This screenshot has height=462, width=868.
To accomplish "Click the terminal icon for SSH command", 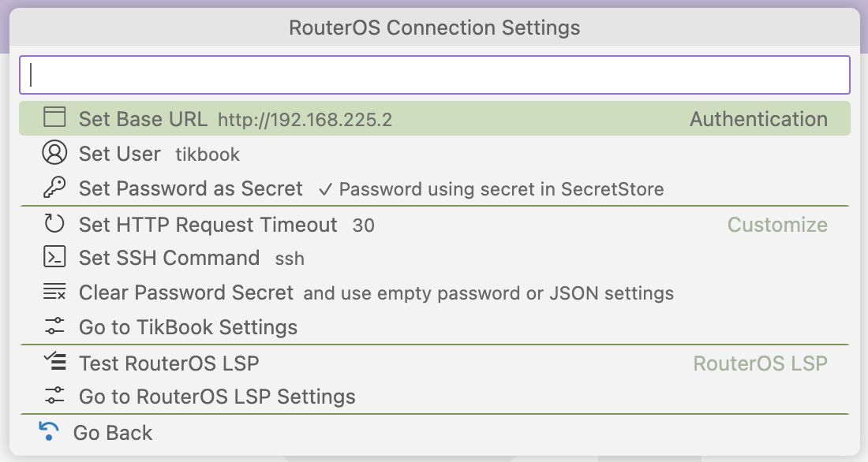I will 54,257.
